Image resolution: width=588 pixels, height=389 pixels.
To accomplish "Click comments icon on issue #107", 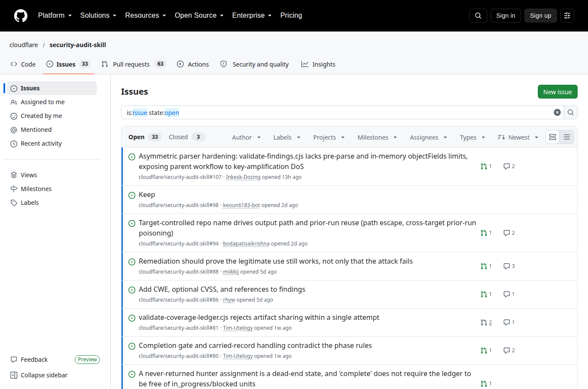I will [x=507, y=166].
